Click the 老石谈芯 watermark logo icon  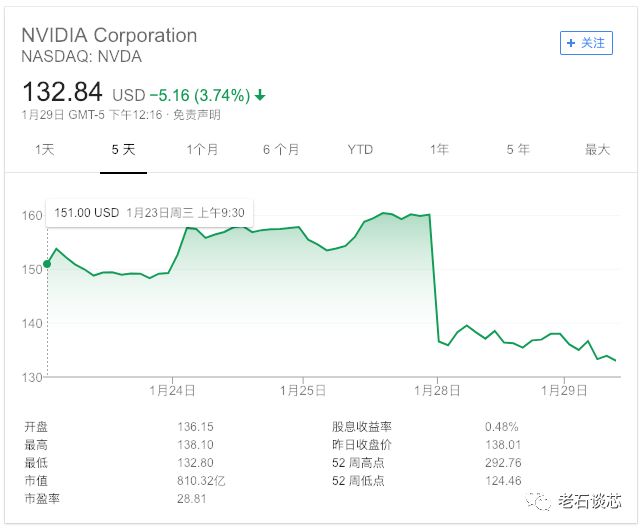539,500
